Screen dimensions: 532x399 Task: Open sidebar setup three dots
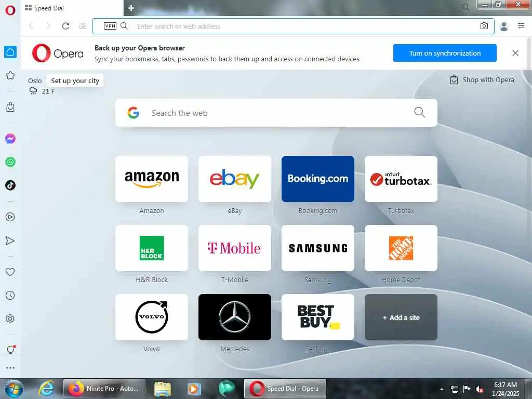coord(10,368)
